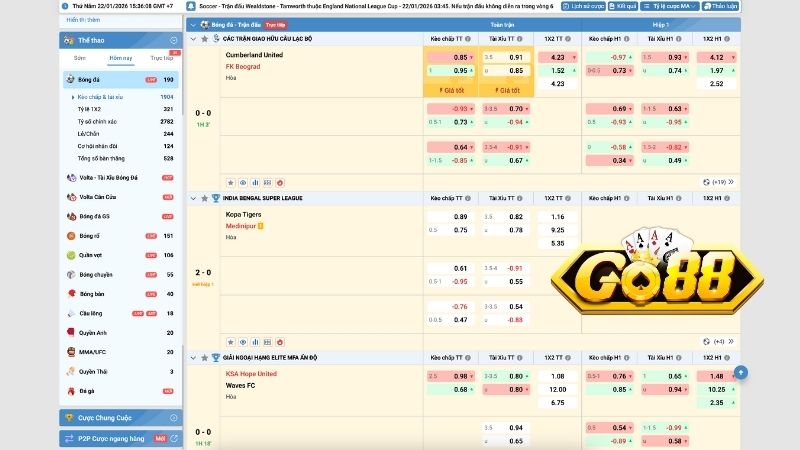
Task: Click statistics bar-chart icon under Kopa Tigers match
Action: coord(255,342)
